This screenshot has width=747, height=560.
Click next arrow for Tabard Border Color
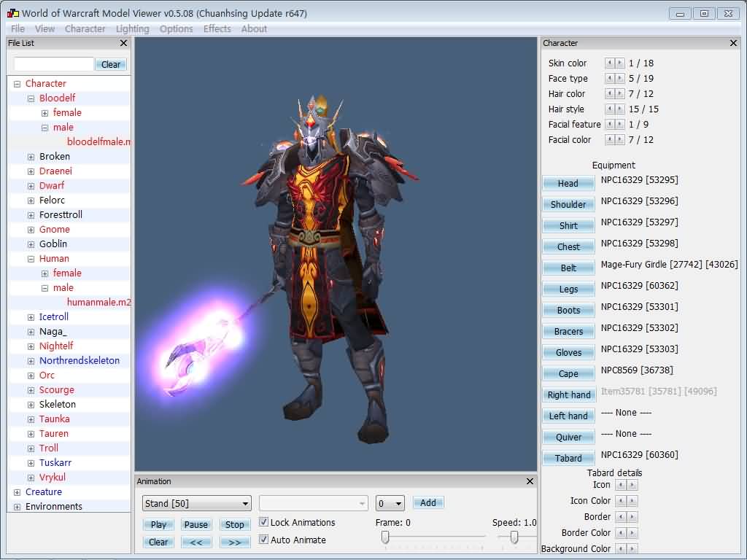[x=632, y=532]
